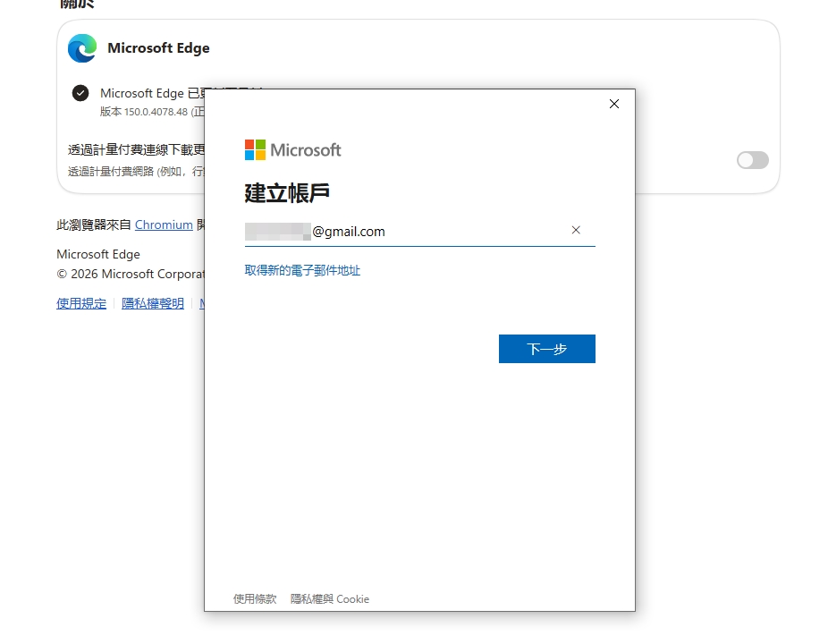Open 取得新的電子郵件地址 link

click(302, 270)
